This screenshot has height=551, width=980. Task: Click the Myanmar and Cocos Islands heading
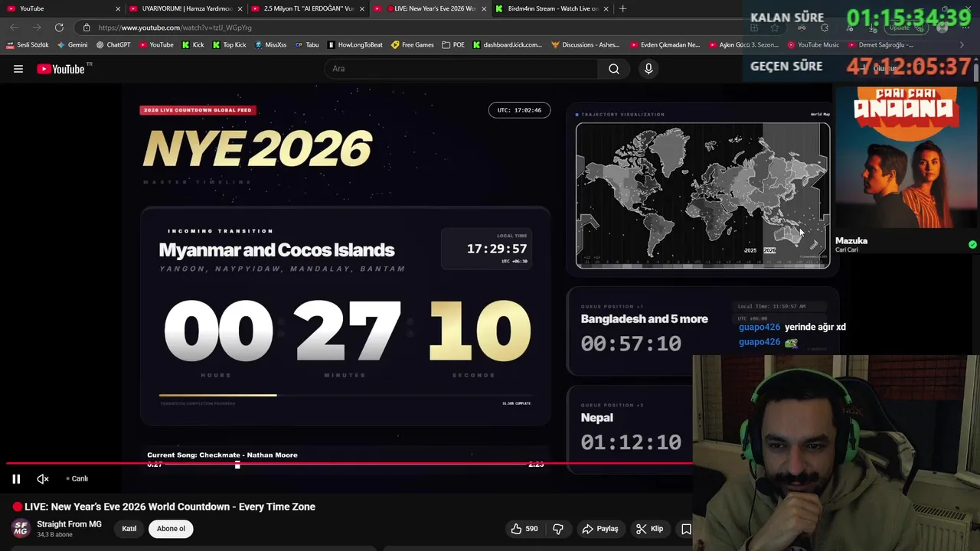point(276,250)
